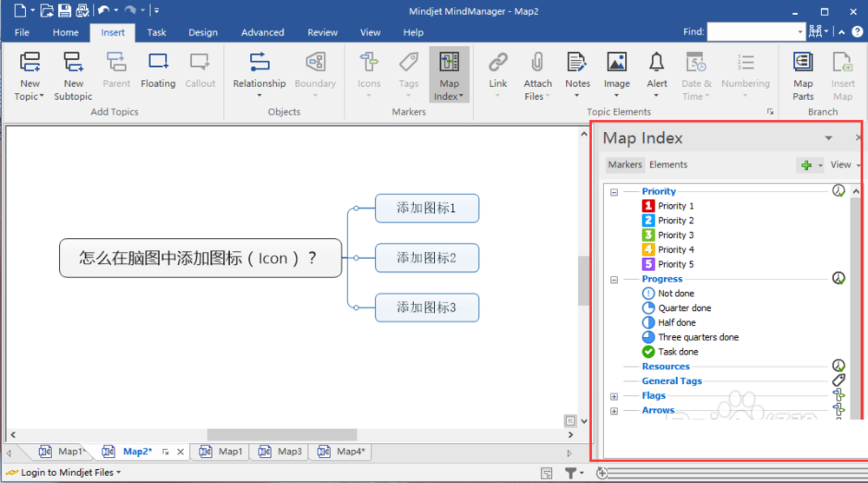The image size is (868, 483).
Task: Close the Map2* document tab
Action: point(181,452)
